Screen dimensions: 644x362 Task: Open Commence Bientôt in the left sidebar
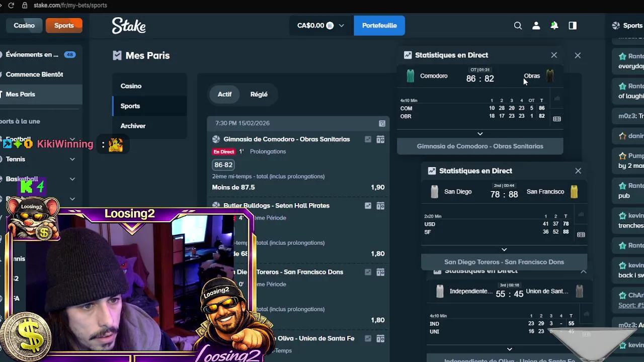coord(41,74)
